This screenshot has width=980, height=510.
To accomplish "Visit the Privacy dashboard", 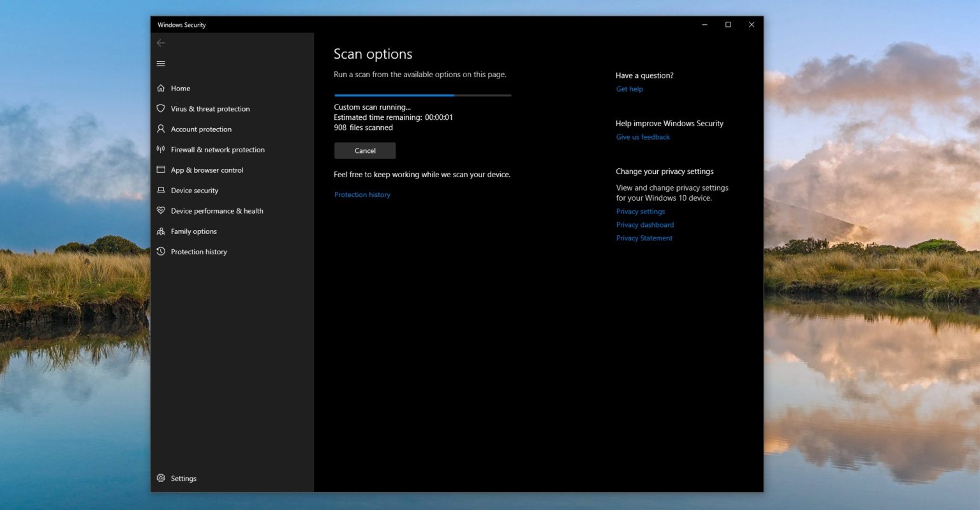I will point(645,224).
